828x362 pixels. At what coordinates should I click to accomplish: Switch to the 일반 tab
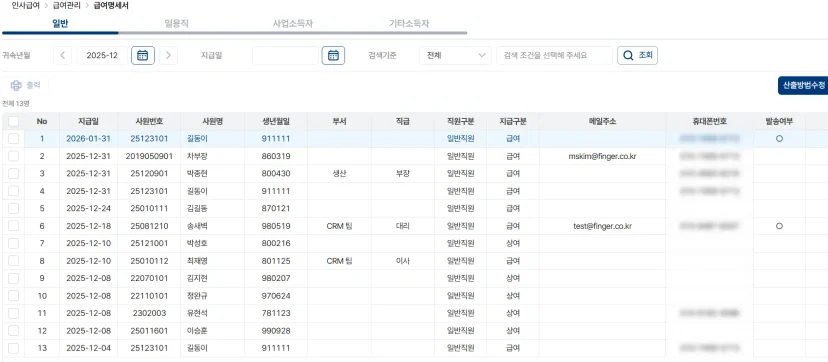click(x=60, y=24)
